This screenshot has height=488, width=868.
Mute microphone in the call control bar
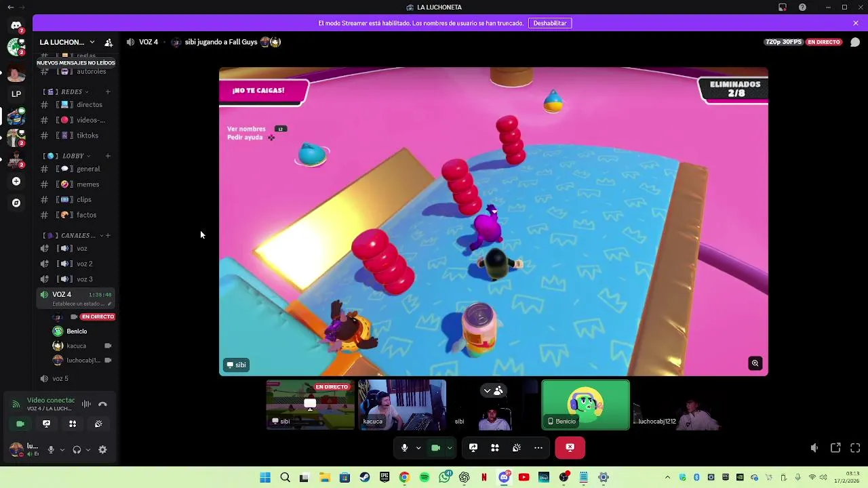tap(404, 447)
